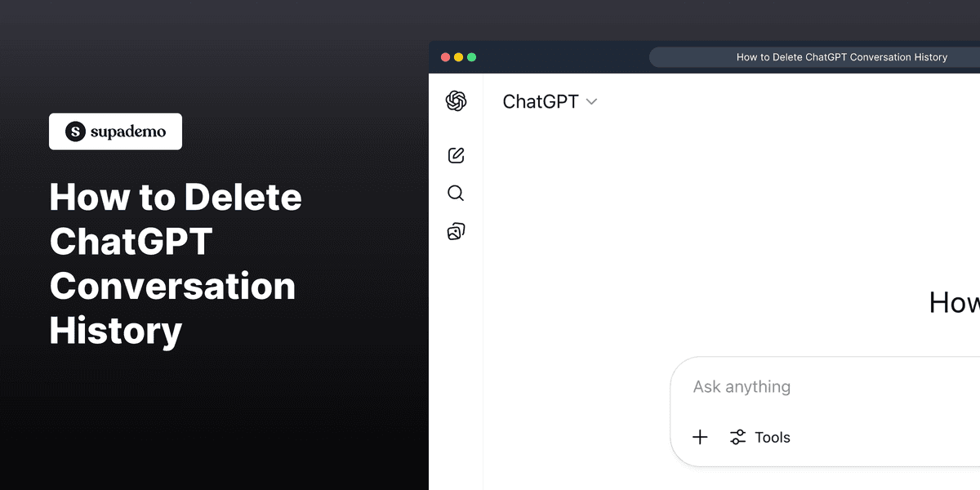Click the ChatGPT logo in the sidebar
Viewport: 980px width, 490px height.
click(x=456, y=101)
